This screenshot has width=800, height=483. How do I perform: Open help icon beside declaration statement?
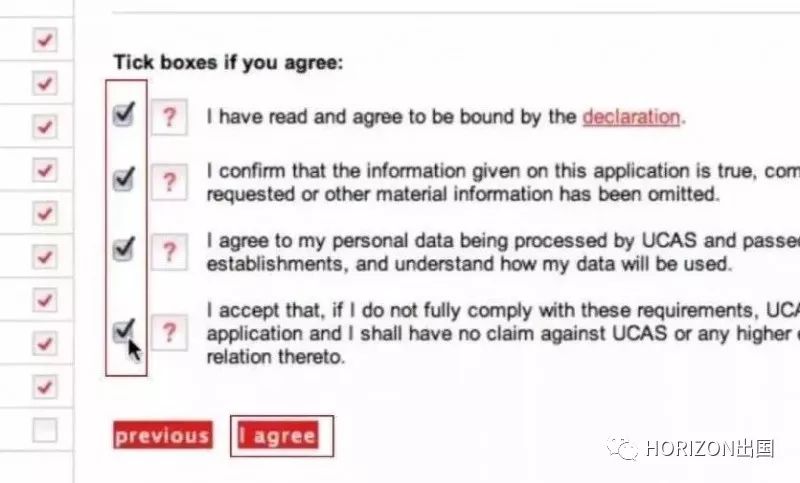[169, 117]
